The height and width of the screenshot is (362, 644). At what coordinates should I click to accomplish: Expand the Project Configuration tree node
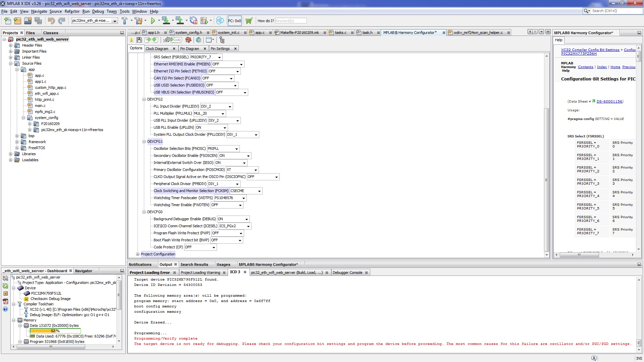(138, 254)
